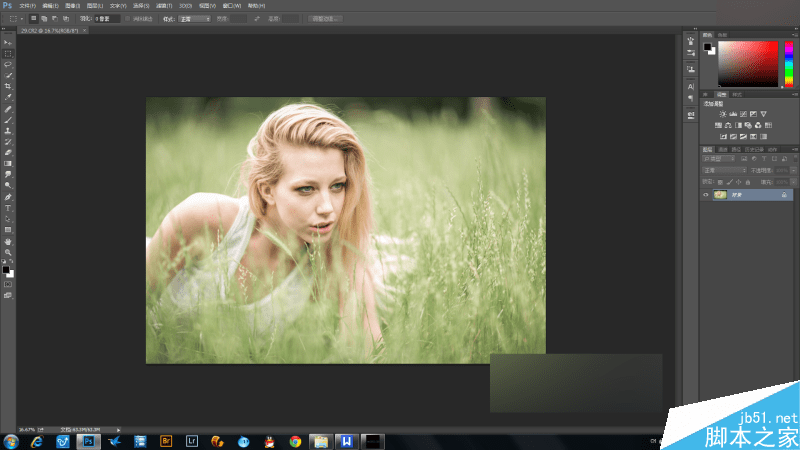The image size is (800, 450).
Task: Click the Refine Edge button in options bar
Action: 325,19
